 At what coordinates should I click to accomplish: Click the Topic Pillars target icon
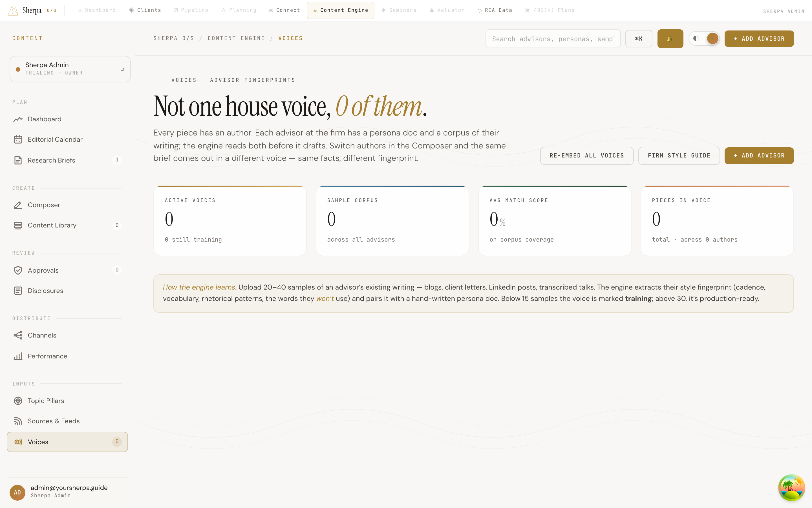[18, 401]
